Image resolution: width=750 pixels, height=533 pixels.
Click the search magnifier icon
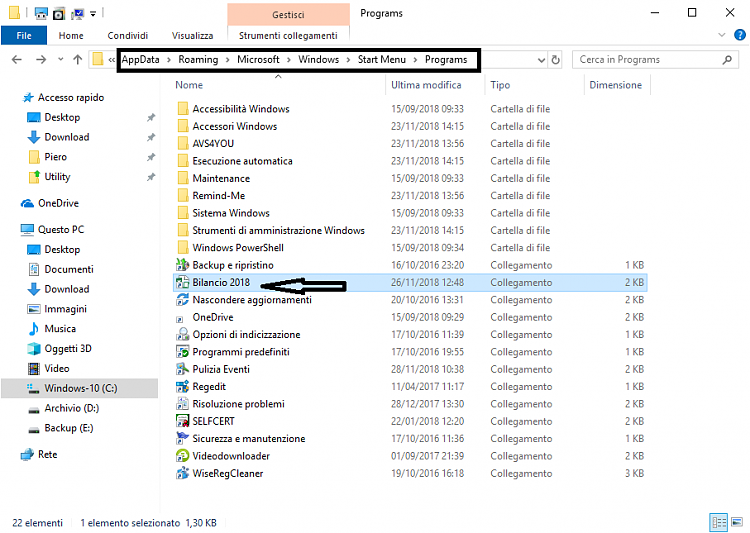tap(727, 60)
